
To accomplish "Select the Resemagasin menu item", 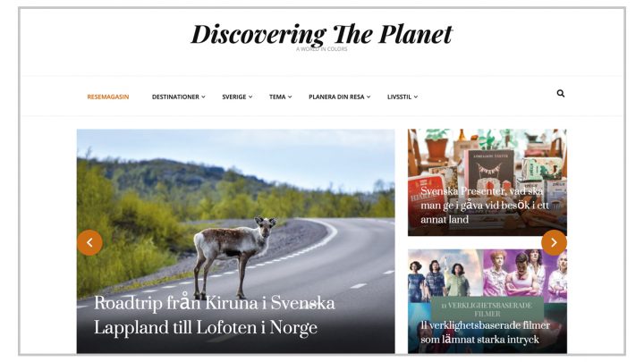I will [x=108, y=97].
